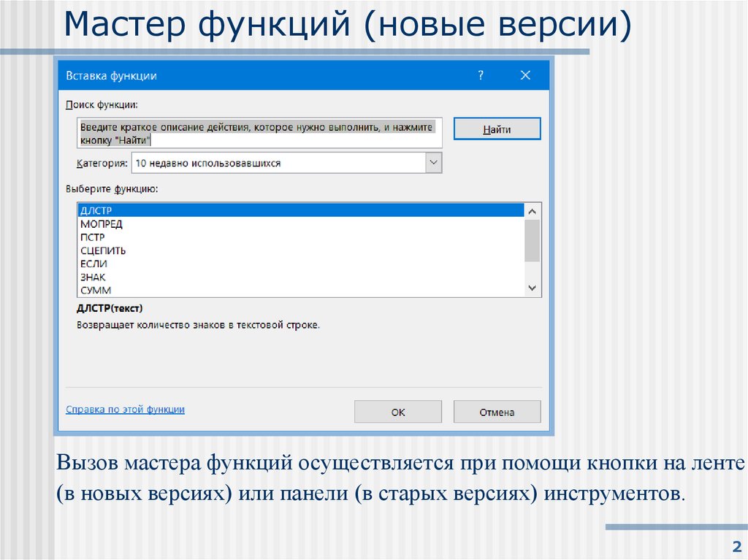The height and width of the screenshot is (560, 748).
Task: Click the Найти button
Action: tap(497, 128)
